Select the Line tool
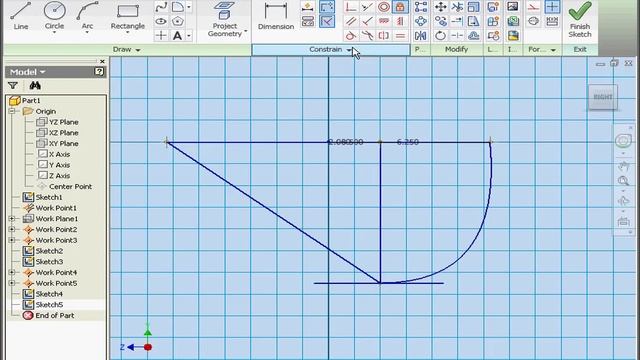This screenshot has height=360, width=640. pos(21,16)
